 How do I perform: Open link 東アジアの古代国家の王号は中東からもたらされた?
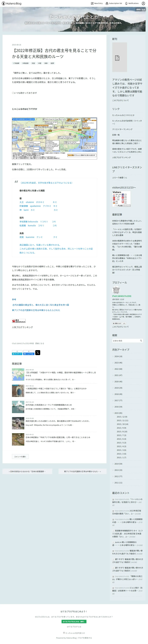[36, 310]
